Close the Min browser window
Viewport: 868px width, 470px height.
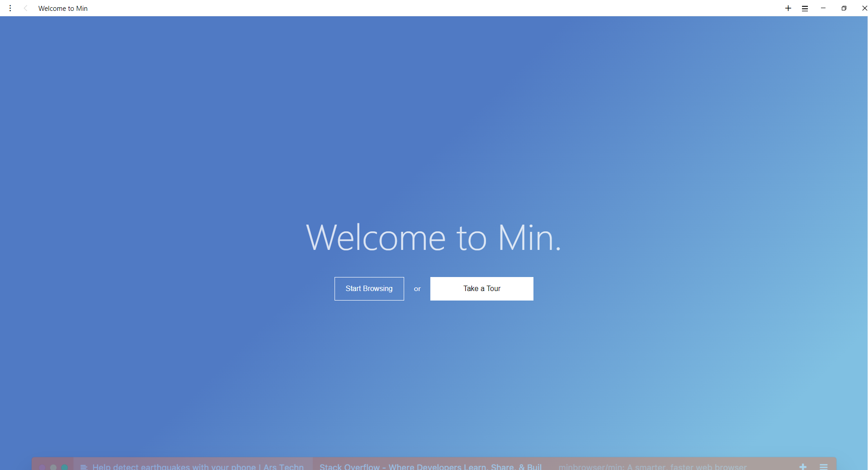pos(864,8)
